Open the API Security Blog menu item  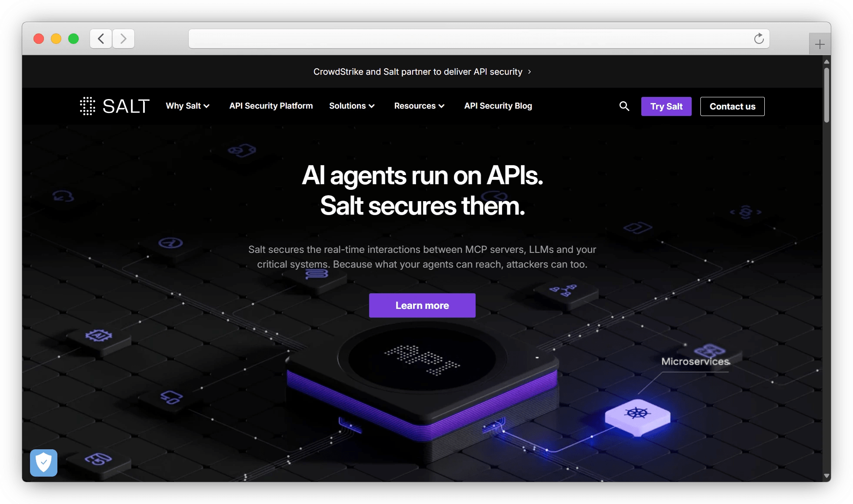tap(498, 106)
